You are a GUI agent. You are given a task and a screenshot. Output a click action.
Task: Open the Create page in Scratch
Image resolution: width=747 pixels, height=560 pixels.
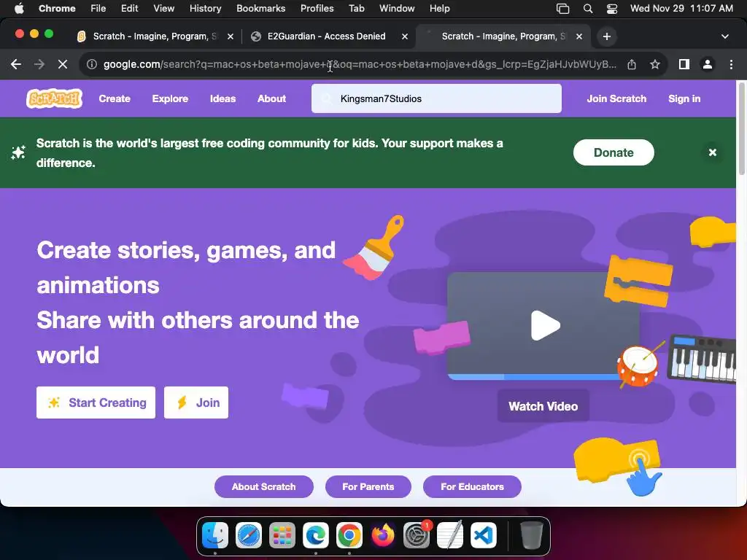pos(115,98)
